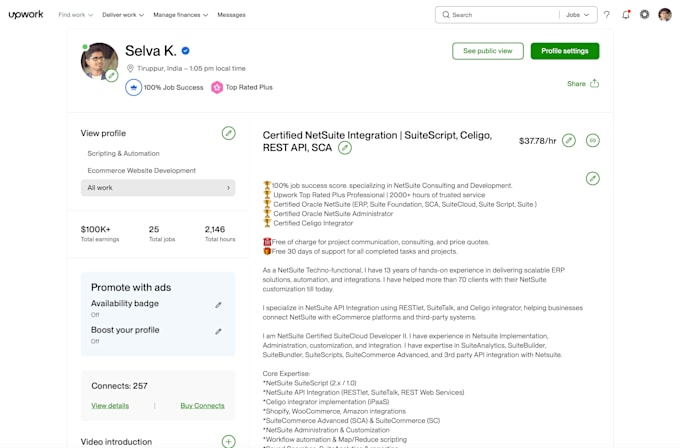
Task: Click the 25 total jobs figure
Action: click(x=154, y=229)
